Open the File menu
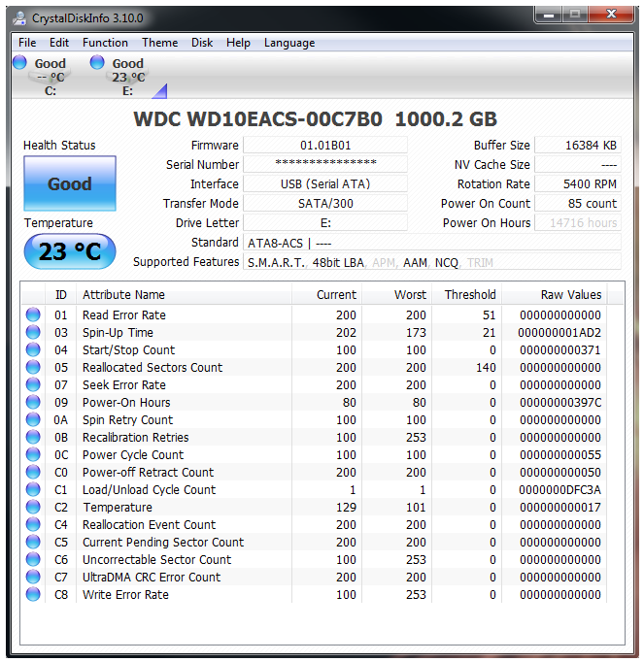This screenshot has height=662, width=644. tap(27, 43)
